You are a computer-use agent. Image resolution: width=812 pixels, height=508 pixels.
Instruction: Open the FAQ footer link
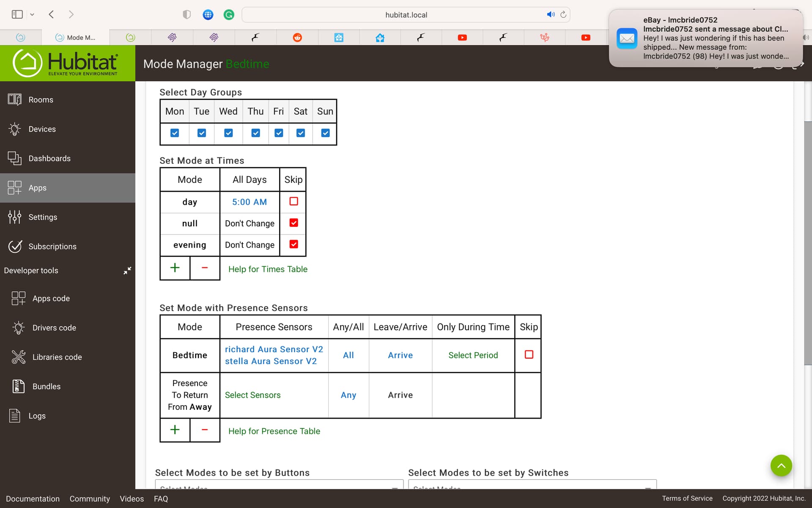point(161,499)
